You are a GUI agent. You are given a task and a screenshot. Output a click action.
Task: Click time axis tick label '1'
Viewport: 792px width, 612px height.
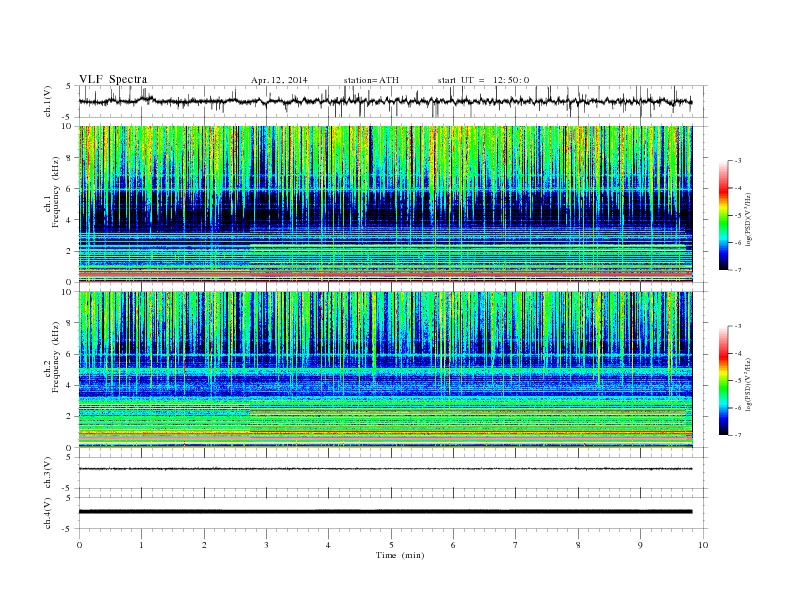click(x=141, y=545)
